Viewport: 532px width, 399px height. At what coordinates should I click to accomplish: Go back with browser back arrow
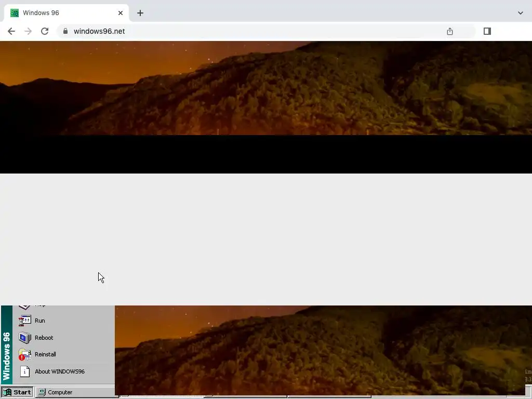click(x=11, y=31)
